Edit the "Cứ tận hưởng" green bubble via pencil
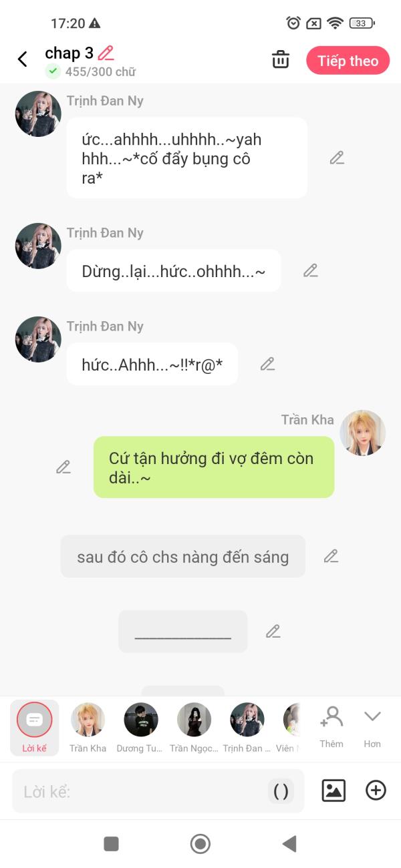Viewport: 401px width, 868px height. point(63,467)
